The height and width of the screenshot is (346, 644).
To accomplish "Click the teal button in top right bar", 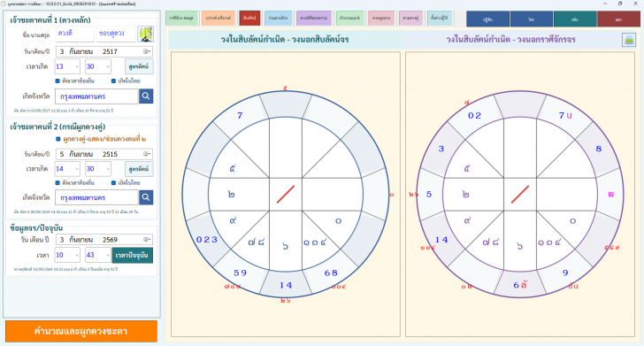I will tap(575, 19).
